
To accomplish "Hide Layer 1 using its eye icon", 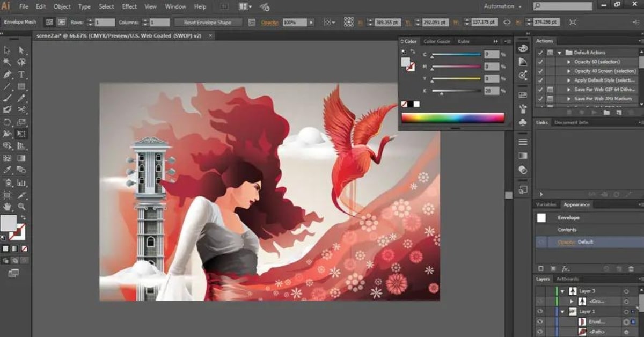I will (x=540, y=311).
